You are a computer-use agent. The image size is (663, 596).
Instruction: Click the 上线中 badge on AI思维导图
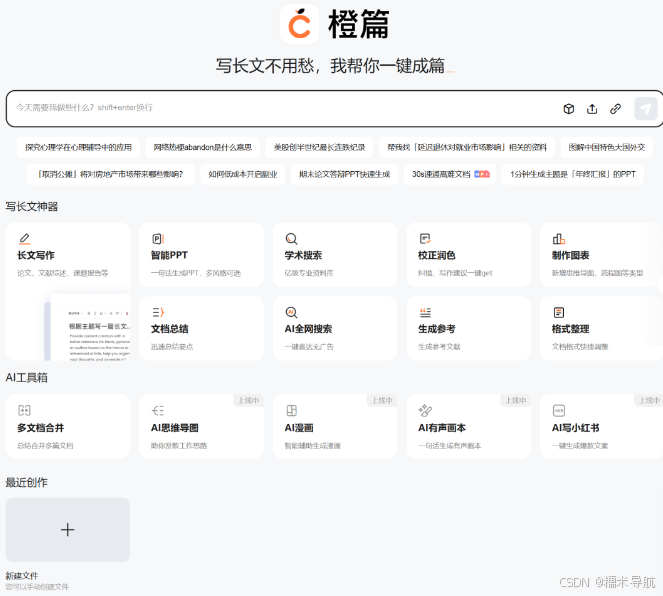click(249, 400)
